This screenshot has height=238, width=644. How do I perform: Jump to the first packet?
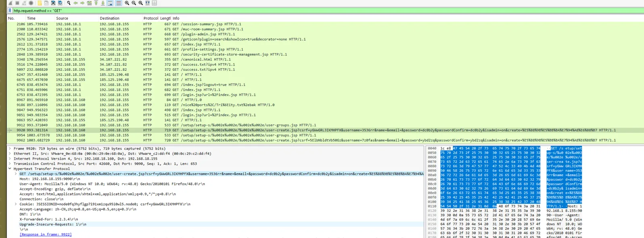pyautogui.click(x=96, y=3)
